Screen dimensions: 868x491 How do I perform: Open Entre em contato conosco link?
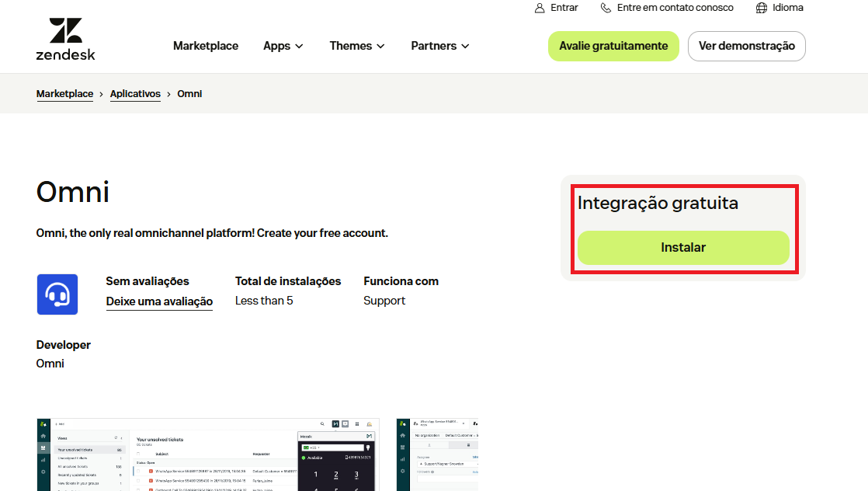pyautogui.click(x=675, y=8)
